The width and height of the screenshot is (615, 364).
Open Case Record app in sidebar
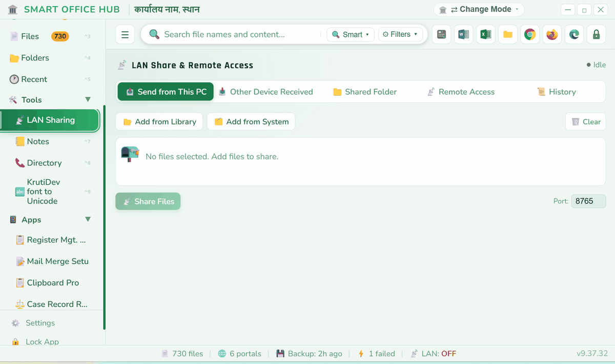pos(50,304)
